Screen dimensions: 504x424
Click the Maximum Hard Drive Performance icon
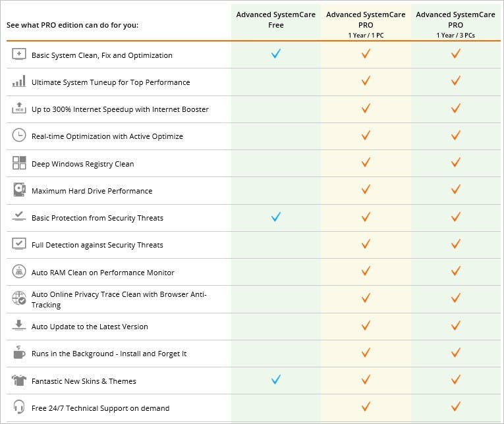tap(19, 190)
